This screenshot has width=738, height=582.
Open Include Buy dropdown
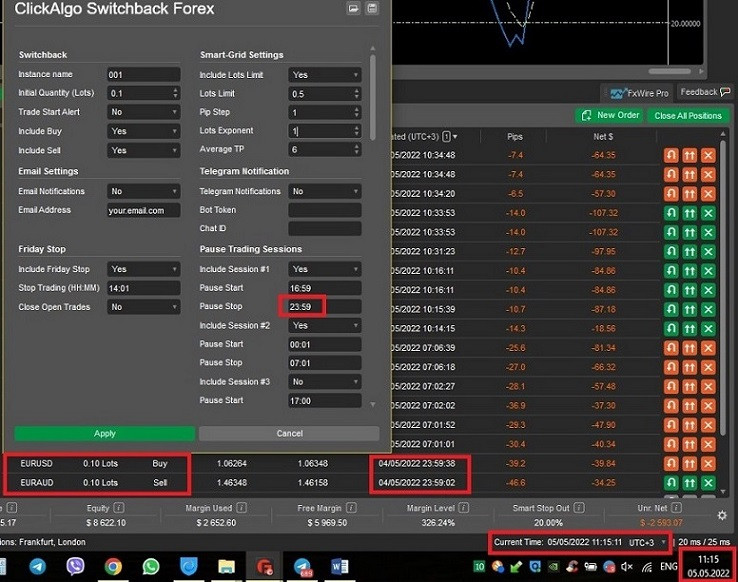[x=144, y=131]
